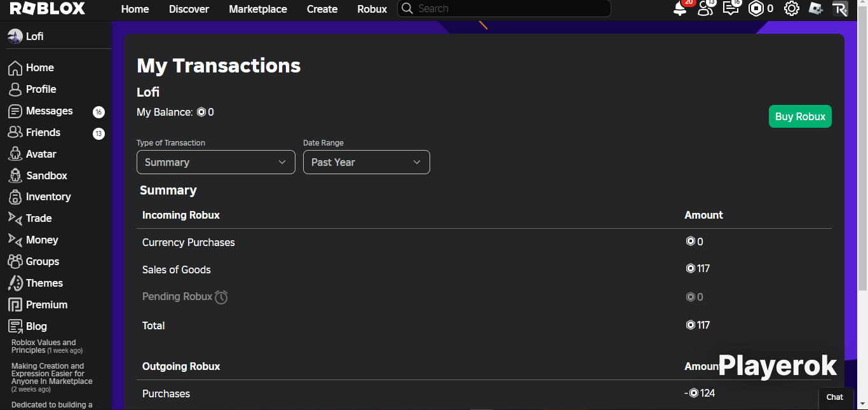Image resolution: width=868 pixels, height=410 pixels.
Task: Click the 0 amount in Currency Purchases row
Action: click(695, 242)
